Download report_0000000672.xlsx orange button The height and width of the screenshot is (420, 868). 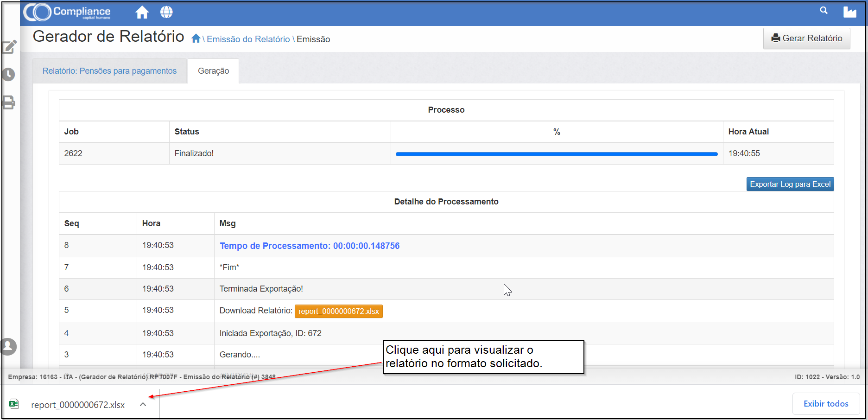click(339, 311)
